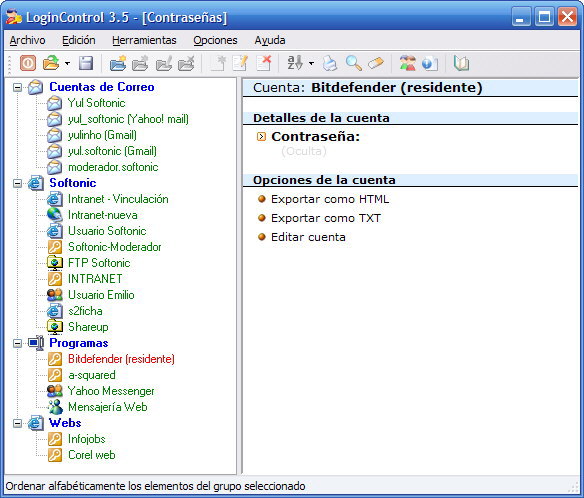
Task: Click the open book help icon
Action: (461, 63)
